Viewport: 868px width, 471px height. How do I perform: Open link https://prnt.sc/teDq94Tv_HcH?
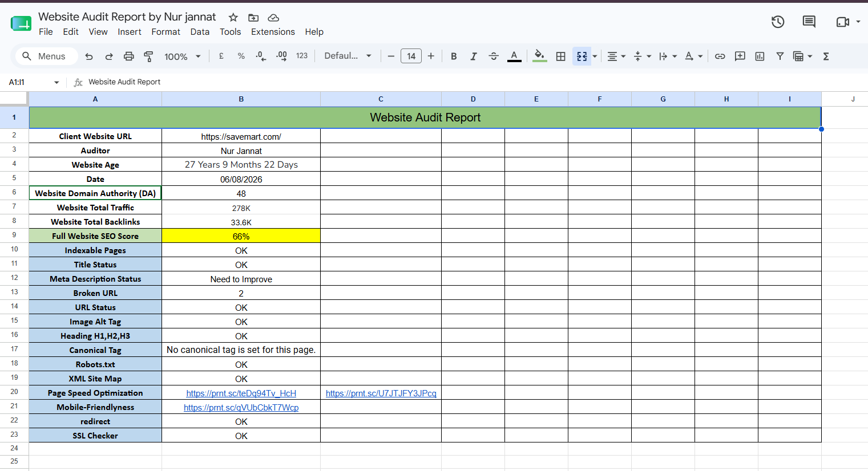[x=241, y=393]
